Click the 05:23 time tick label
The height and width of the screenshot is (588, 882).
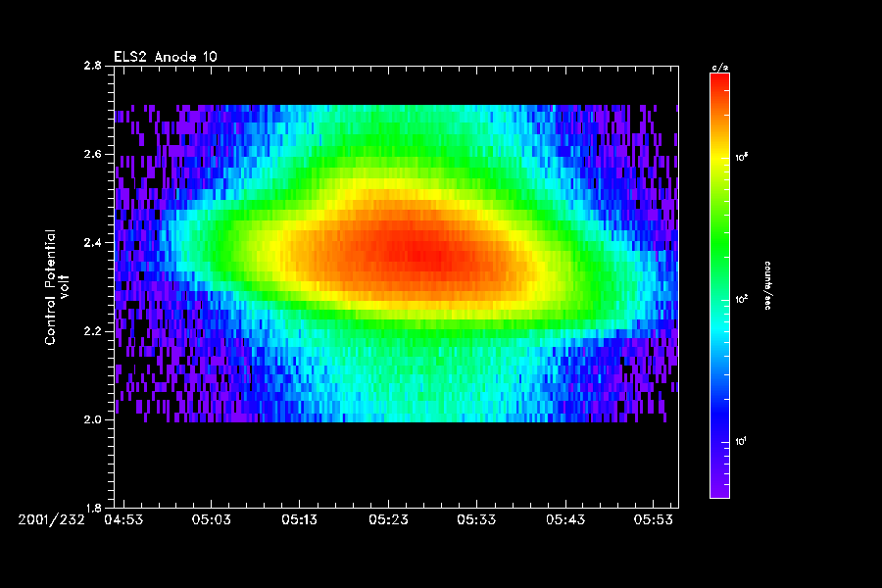388,520
